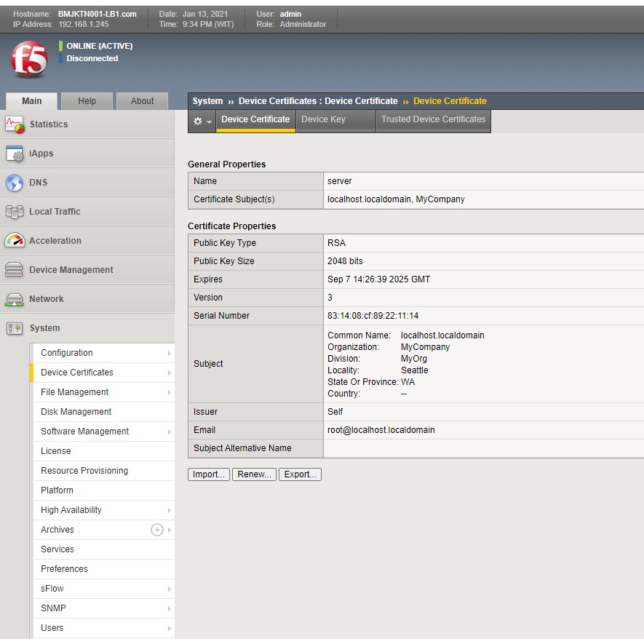This screenshot has height=644, width=644.
Task: Click the plus icon beside Archives
Action: click(x=156, y=530)
